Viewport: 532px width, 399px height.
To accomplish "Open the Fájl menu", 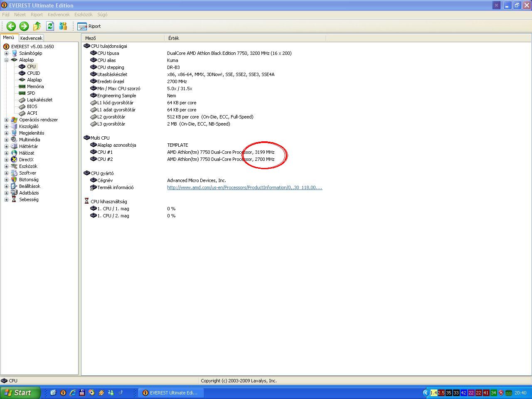I will 6,15.
